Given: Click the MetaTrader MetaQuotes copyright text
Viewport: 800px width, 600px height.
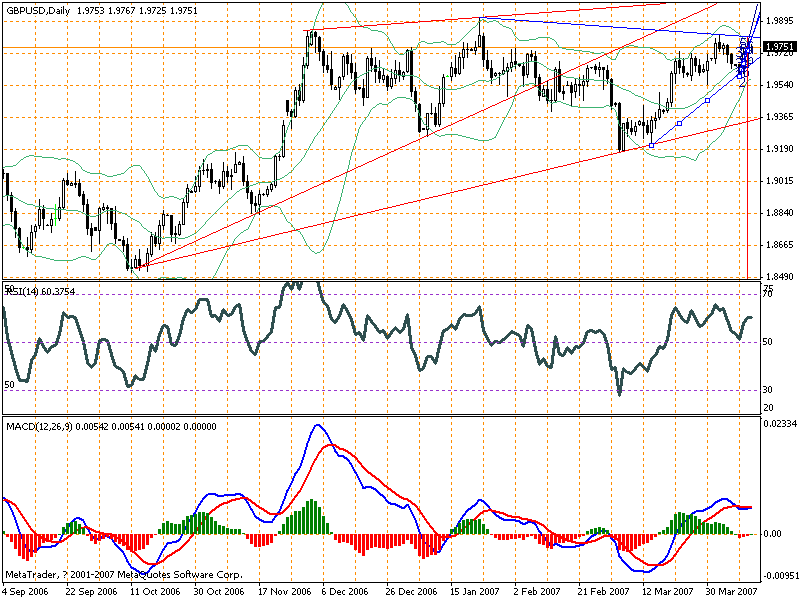Looking at the screenshot, I should point(123,574).
